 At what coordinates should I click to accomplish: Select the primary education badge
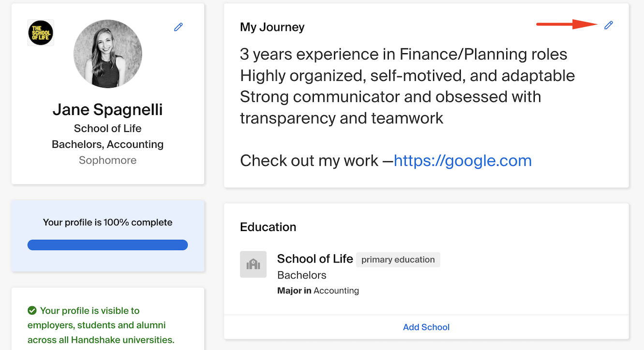coord(397,260)
